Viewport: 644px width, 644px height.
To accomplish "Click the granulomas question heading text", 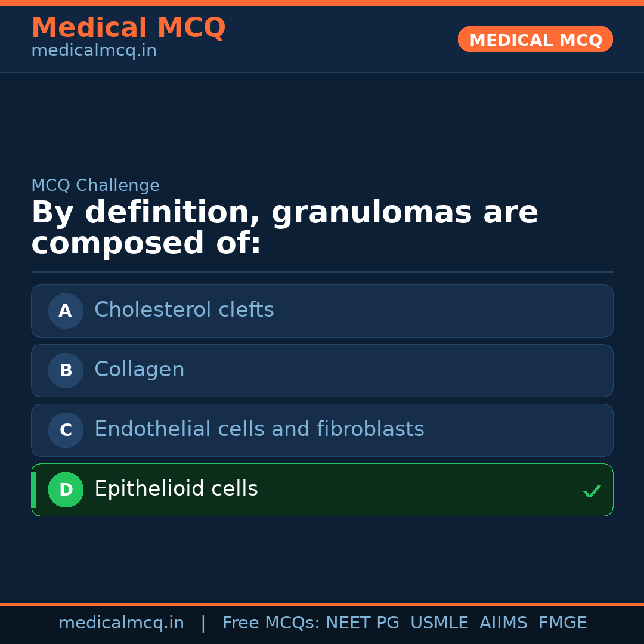I will pos(284,228).
